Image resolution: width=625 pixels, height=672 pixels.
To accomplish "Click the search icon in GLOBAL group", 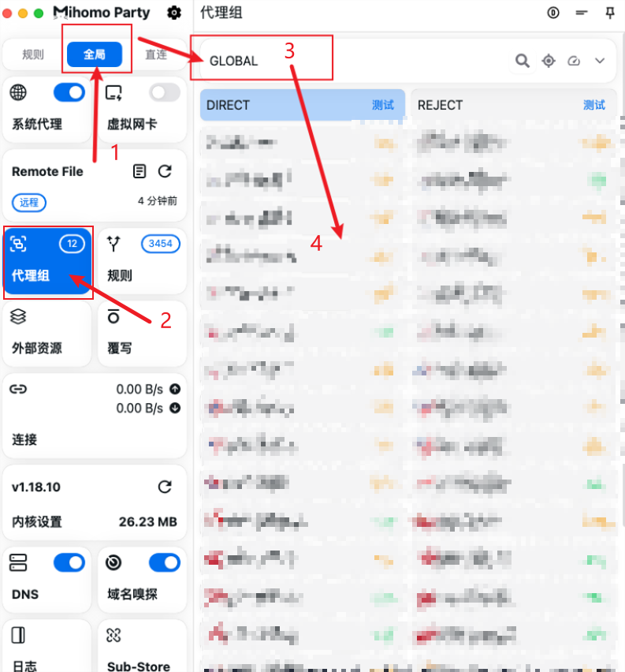I will pos(523,61).
